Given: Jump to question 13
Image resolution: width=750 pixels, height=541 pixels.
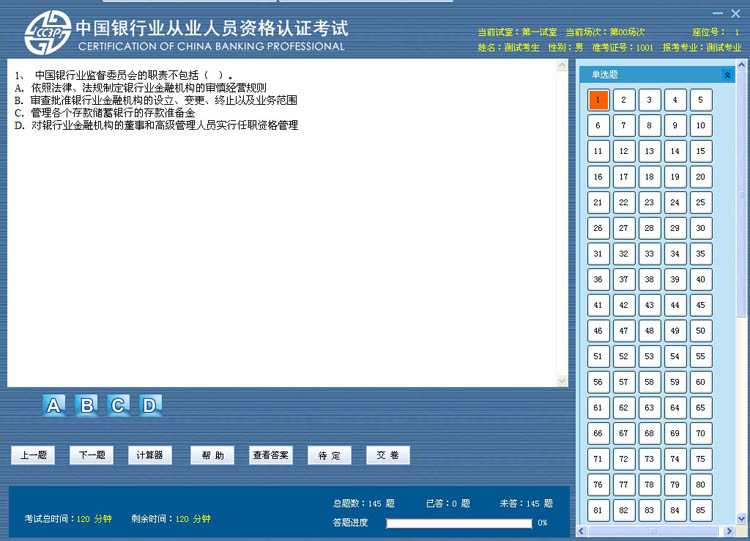Looking at the screenshot, I should coord(649,151).
